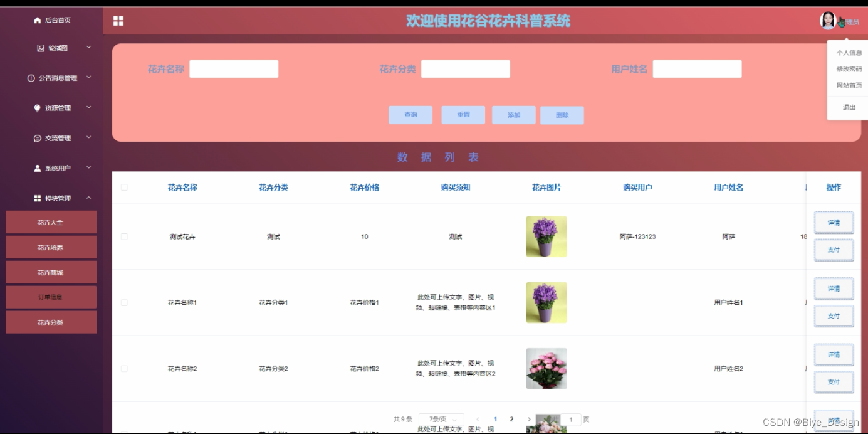Go to previous page with the left arrow
The height and width of the screenshot is (434, 868).
478,420
